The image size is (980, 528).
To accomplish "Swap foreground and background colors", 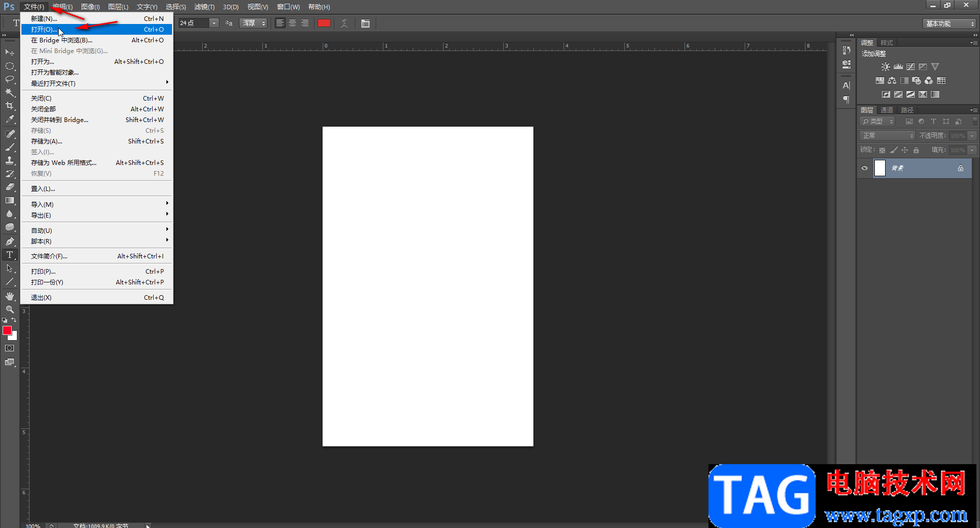I will coord(14,320).
